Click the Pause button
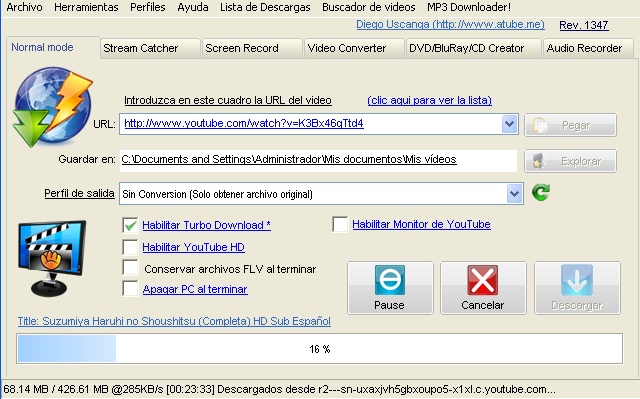This screenshot has height=399, width=640. 390,288
